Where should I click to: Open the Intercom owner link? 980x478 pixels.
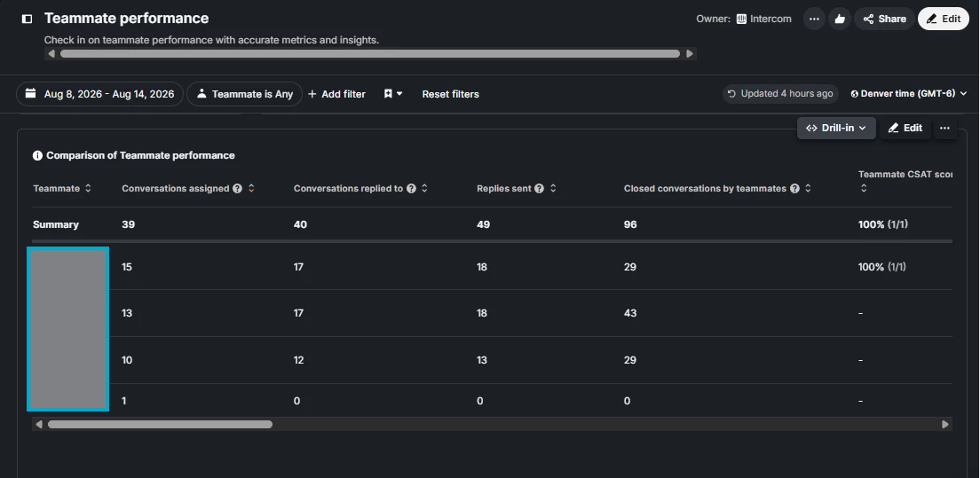[763, 19]
